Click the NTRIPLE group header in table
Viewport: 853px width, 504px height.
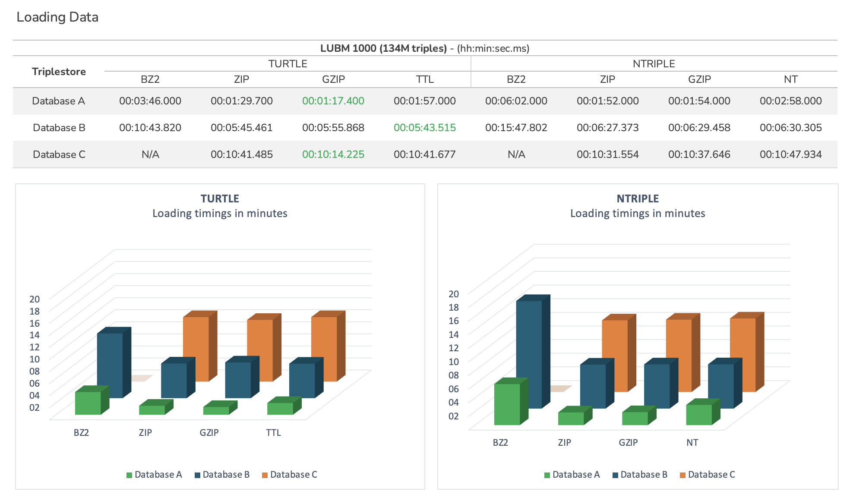click(654, 64)
